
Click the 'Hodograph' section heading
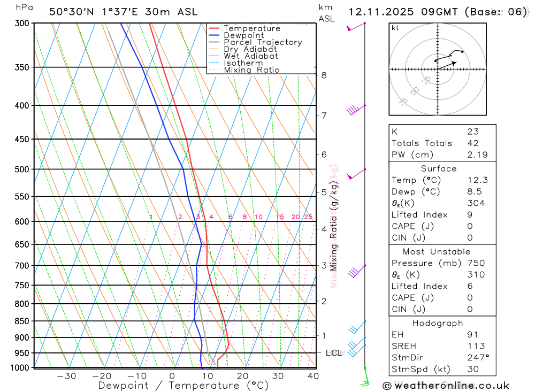pyautogui.click(x=438, y=323)
